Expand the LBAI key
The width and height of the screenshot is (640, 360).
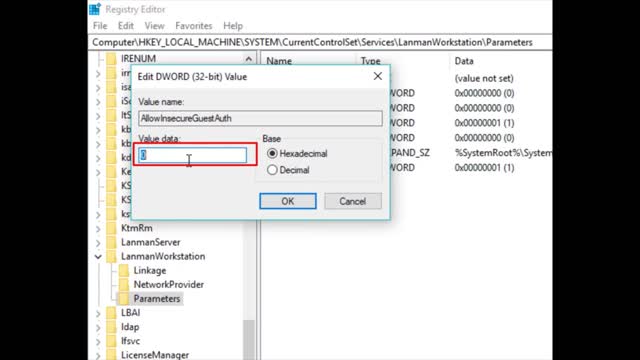[98, 313]
